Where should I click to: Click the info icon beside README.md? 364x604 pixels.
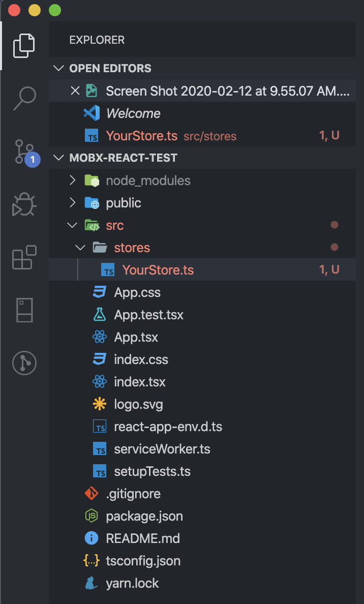coord(92,538)
